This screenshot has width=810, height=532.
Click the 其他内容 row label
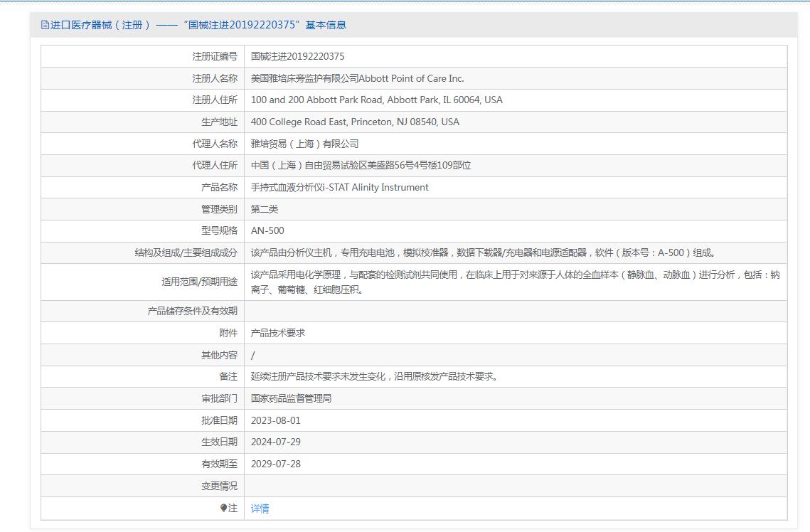(x=220, y=356)
